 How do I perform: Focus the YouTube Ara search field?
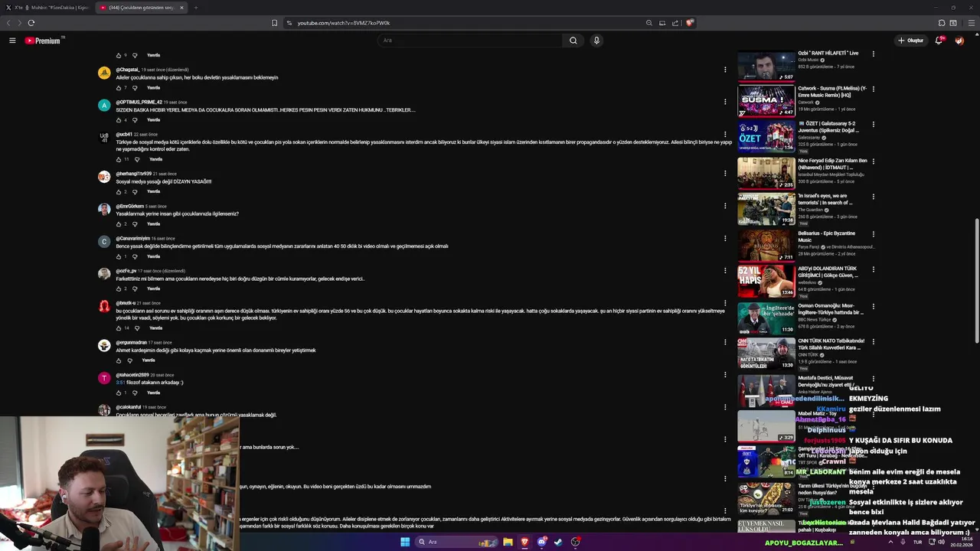pos(471,41)
